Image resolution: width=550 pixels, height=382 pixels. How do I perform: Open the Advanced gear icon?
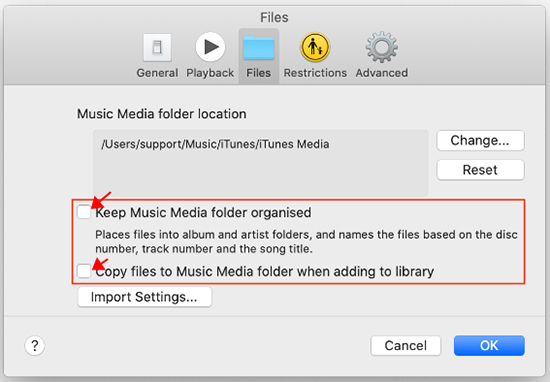(382, 47)
